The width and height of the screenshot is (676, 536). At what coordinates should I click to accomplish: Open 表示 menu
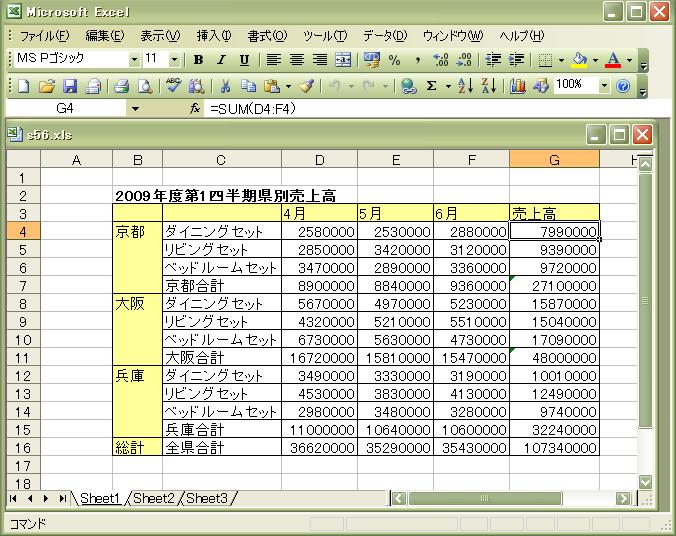point(160,36)
